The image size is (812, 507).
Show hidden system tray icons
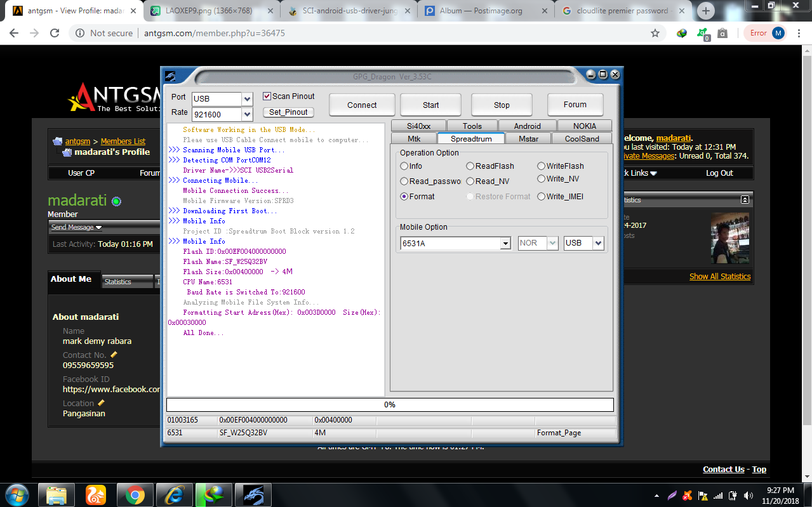[x=656, y=496]
